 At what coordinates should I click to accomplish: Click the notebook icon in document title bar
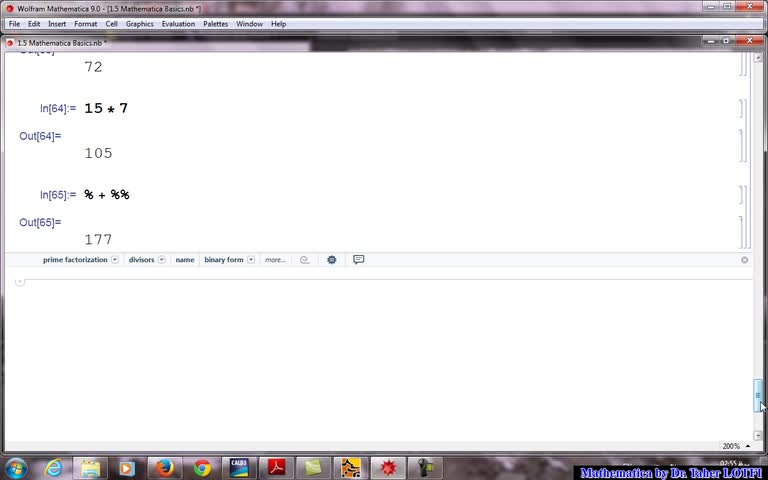point(9,43)
